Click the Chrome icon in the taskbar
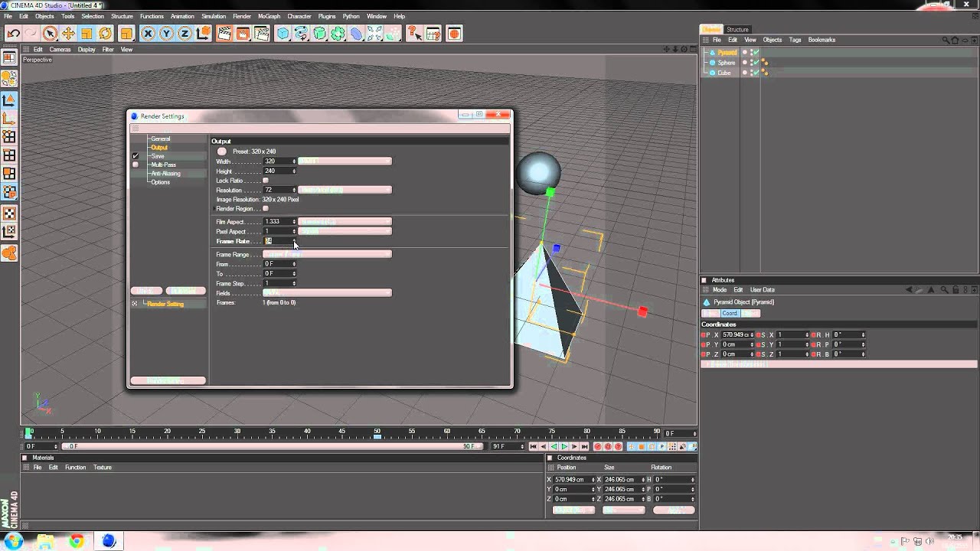 (x=76, y=541)
